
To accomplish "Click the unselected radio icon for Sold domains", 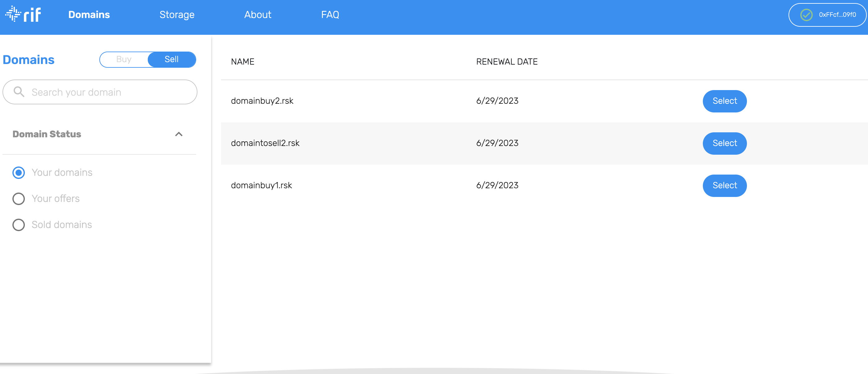I will pos(18,224).
